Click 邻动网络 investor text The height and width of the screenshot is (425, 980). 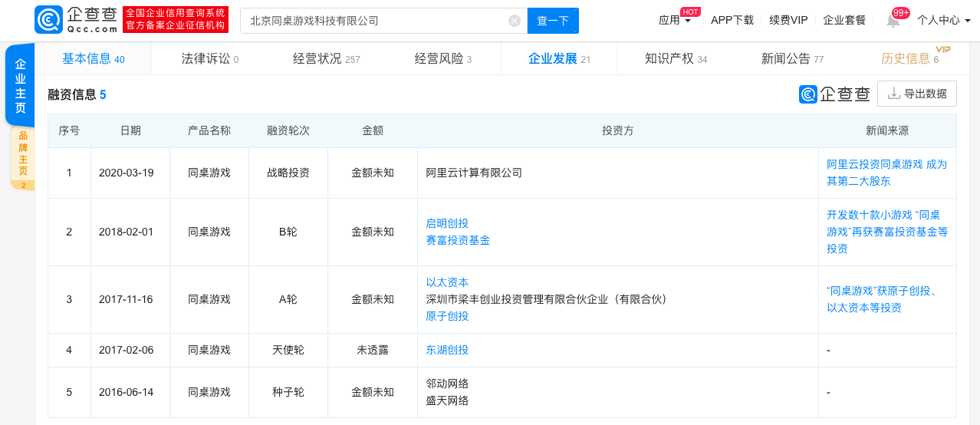pos(447,384)
